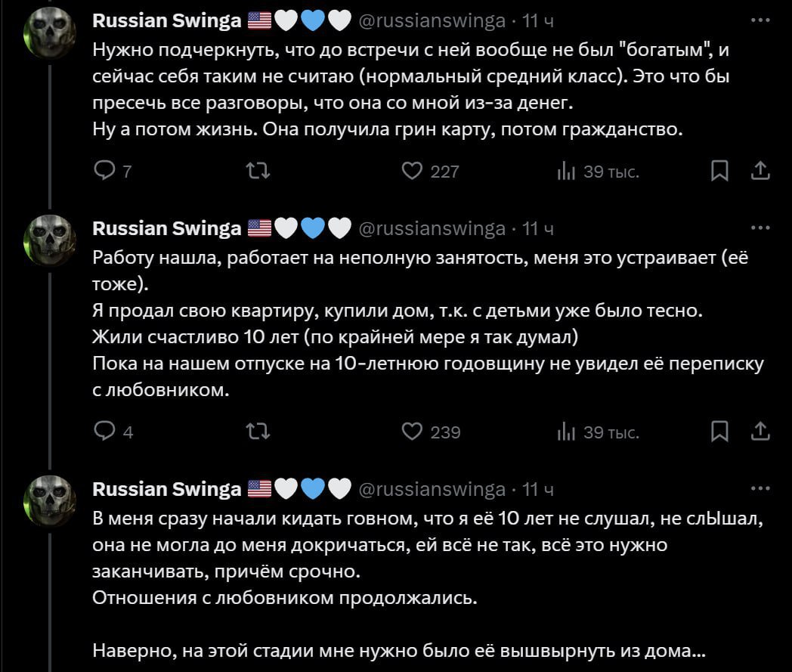Screen dimensions: 792x672
Task: Reply to the first tweet with 7 comments
Action: coord(104,172)
